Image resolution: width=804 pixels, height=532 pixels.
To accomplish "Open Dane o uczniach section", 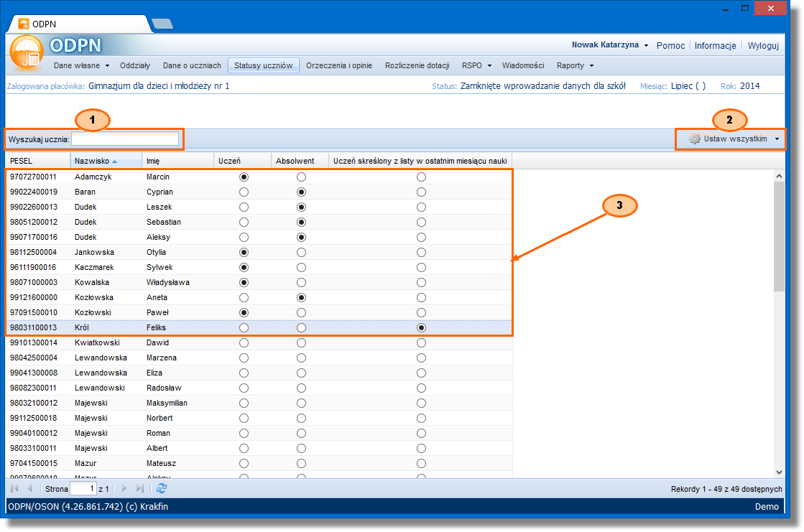I will pyautogui.click(x=192, y=65).
